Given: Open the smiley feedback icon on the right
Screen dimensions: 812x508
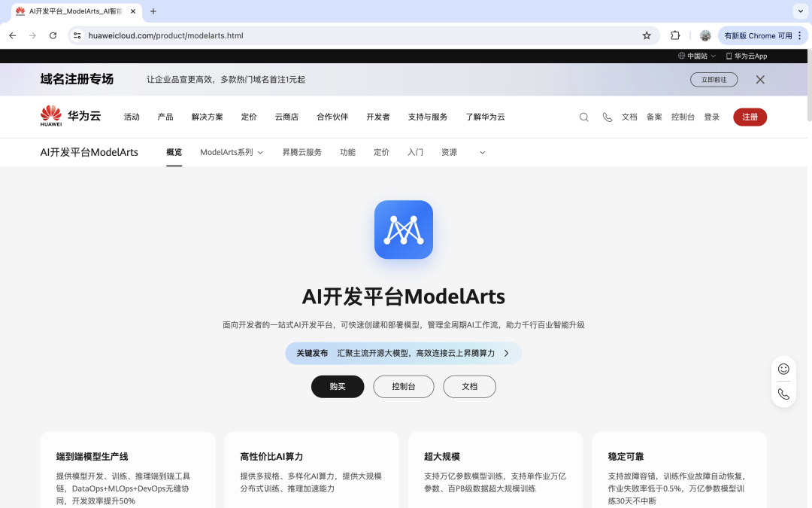Looking at the screenshot, I should point(783,369).
